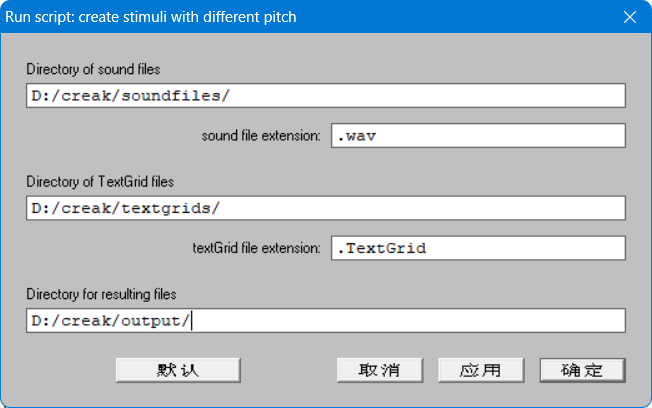This screenshot has width=652, height=408.
Task: Click the 'Directory of sound files' label
Action: (x=93, y=69)
